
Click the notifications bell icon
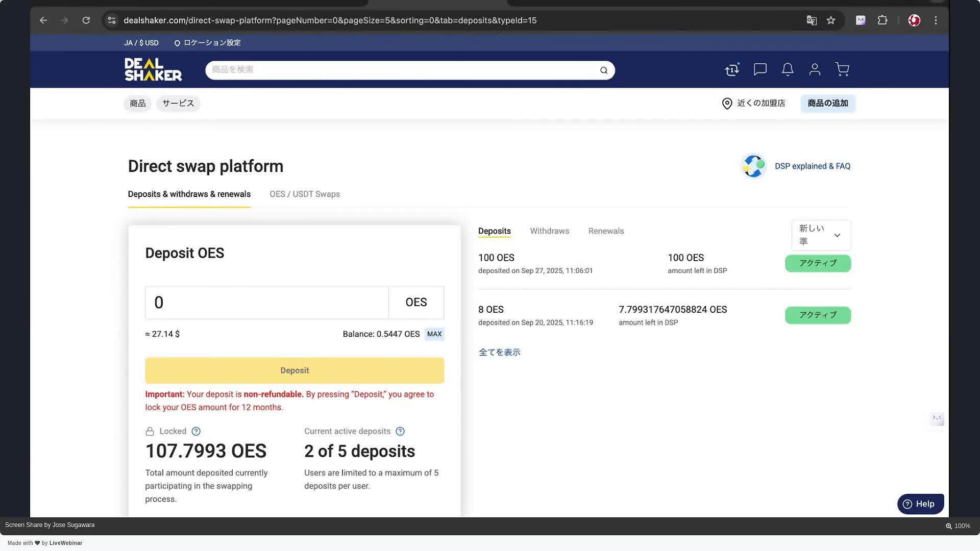[788, 69]
